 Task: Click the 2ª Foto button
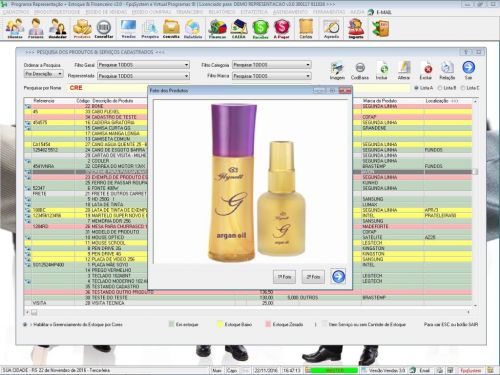pos(313,277)
